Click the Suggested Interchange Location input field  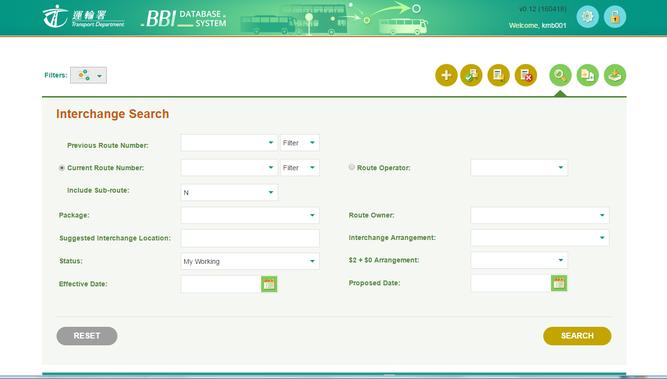click(x=250, y=238)
